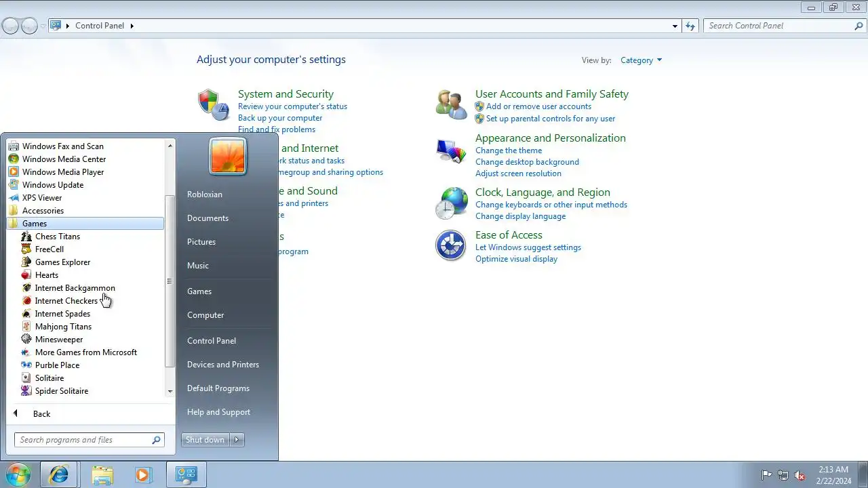Click the programs list scroll up arrow
This screenshot has height=488, width=868.
click(x=170, y=146)
